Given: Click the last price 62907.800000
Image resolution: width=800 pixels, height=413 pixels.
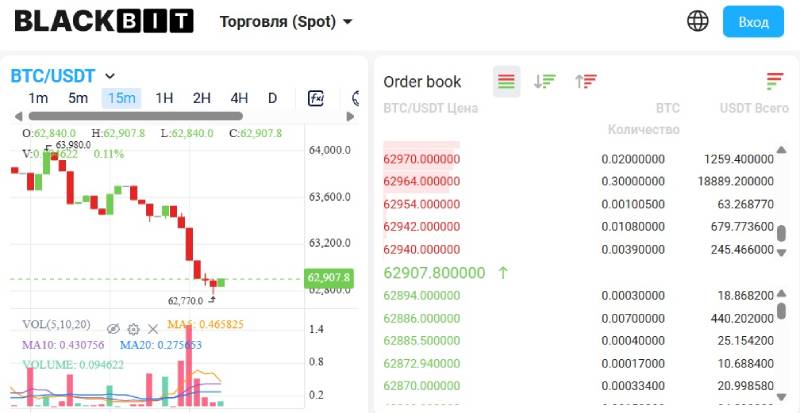Looking at the screenshot, I should [434, 273].
